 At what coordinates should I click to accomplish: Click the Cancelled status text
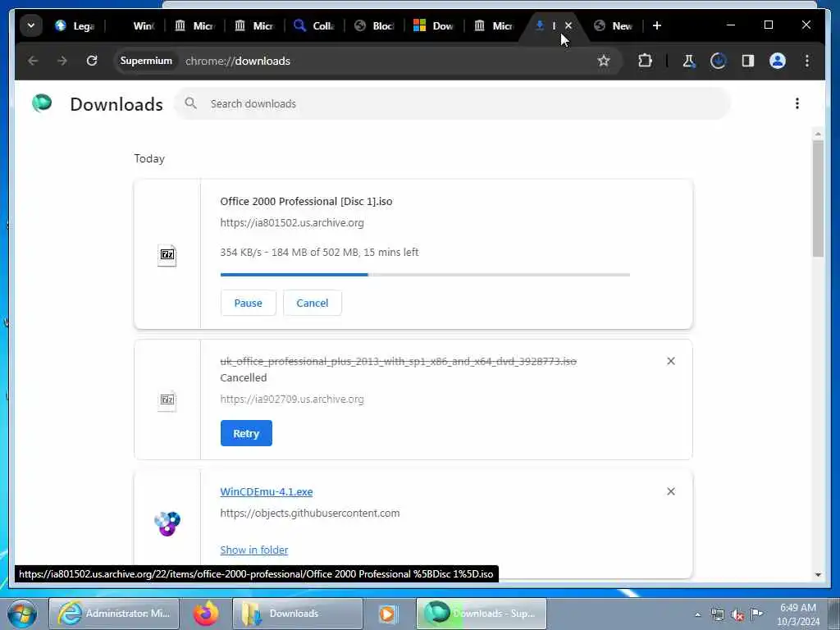(243, 377)
